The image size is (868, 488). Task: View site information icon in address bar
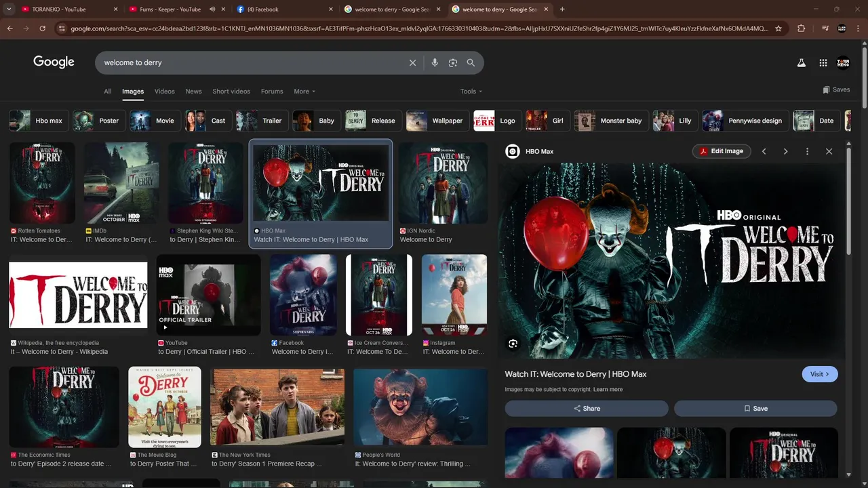[x=62, y=28]
